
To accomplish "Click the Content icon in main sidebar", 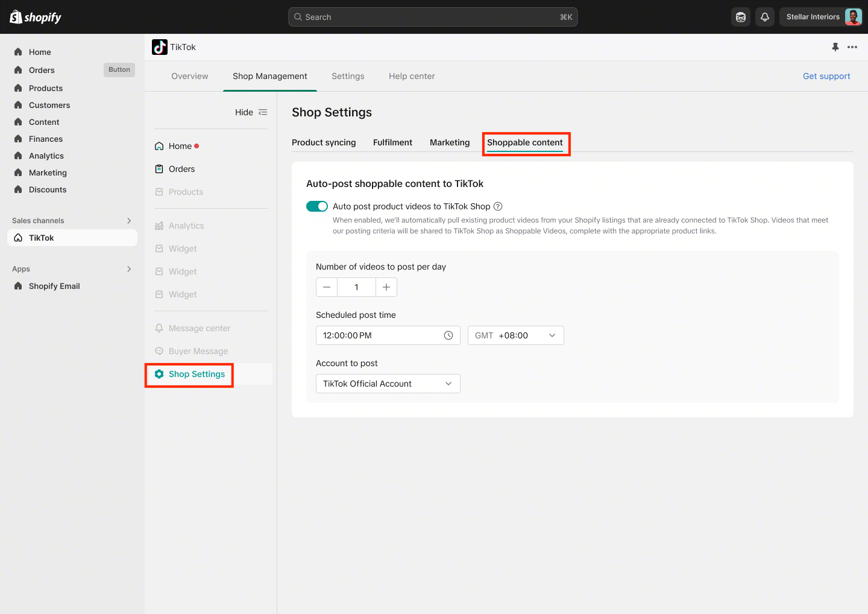I will [x=18, y=122].
